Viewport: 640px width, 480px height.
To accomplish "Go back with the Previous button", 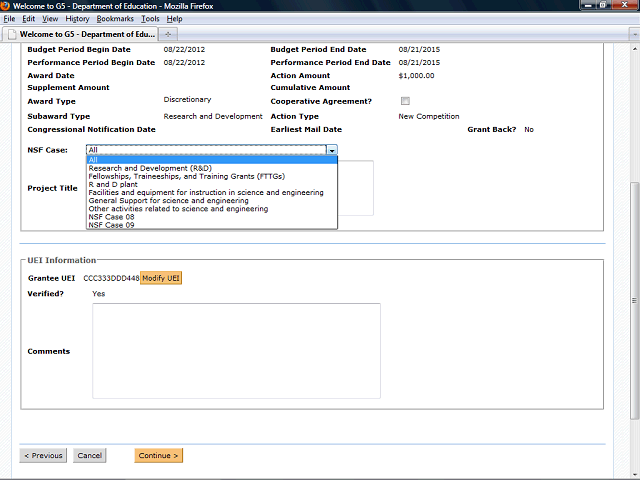I will tap(43, 456).
